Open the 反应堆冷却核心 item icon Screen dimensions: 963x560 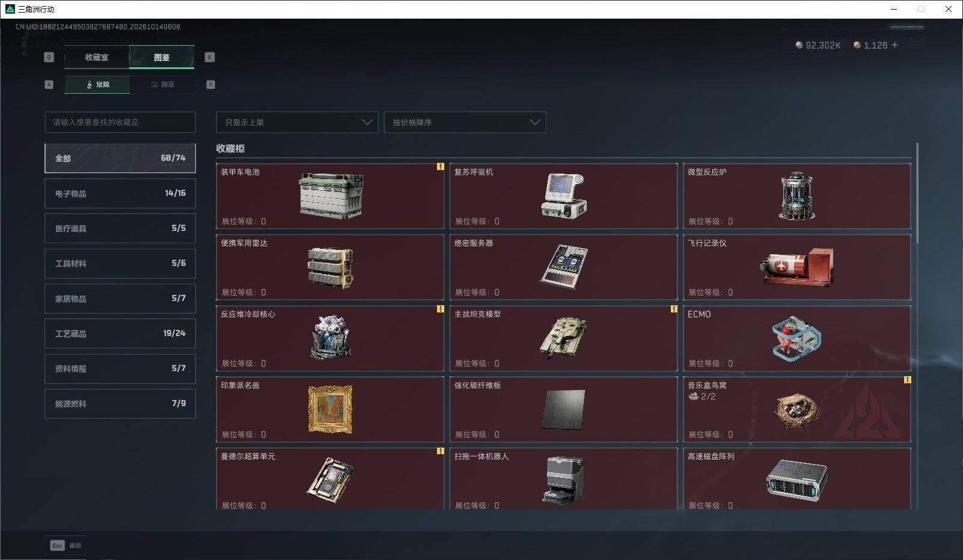pyautogui.click(x=330, y=338)
